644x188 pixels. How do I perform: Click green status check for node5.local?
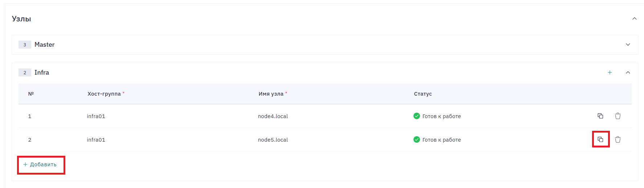point(417,139)
